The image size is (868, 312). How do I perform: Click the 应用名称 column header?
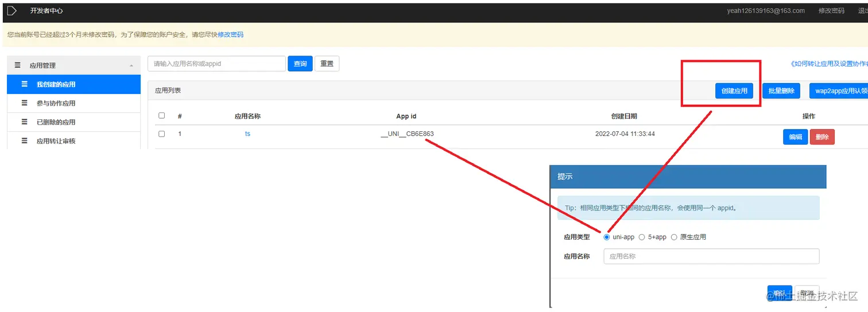[x=247, y=116]
